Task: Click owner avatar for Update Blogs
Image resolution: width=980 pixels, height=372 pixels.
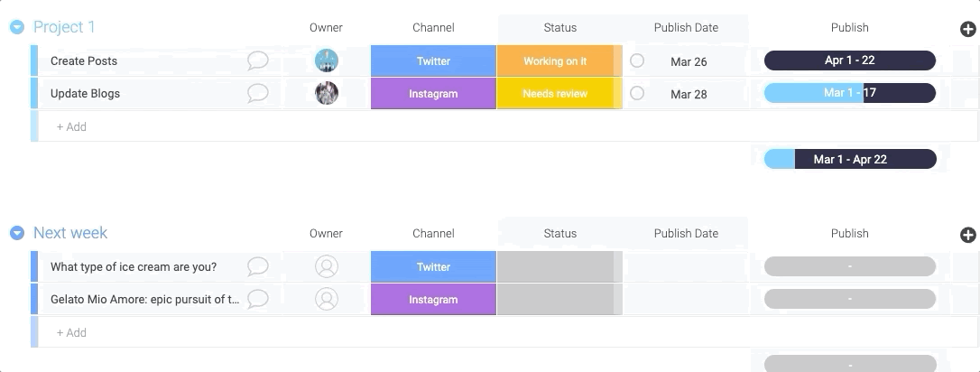Action: click(326, 93)
